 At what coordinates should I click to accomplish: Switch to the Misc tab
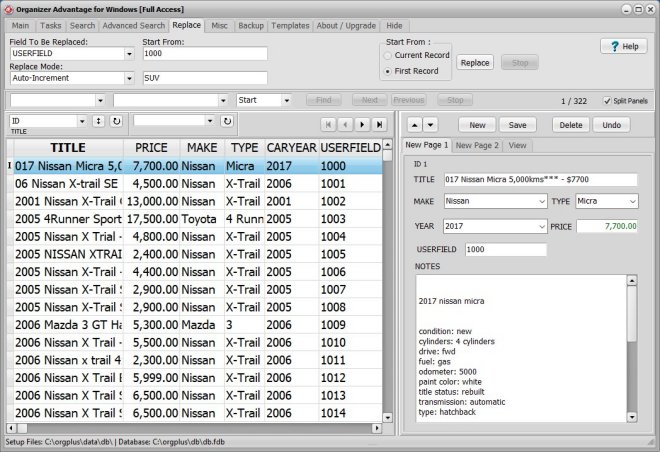click(x=219, y=26)
